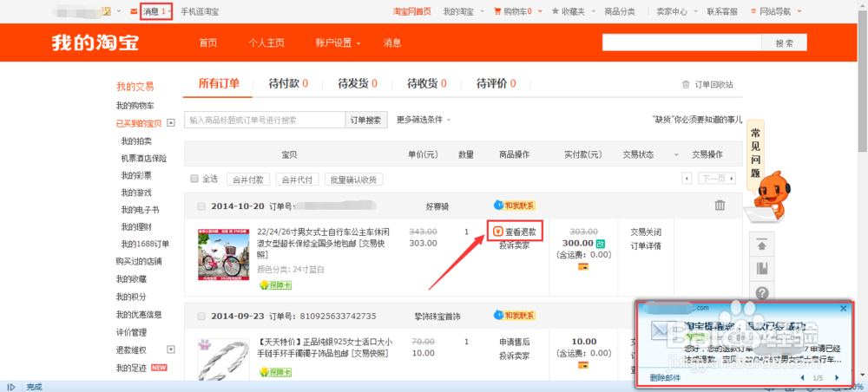Open the 购物车 shopping cart
Screen dimensions: 868x392
pyautogui.click(x=517, y=11)
